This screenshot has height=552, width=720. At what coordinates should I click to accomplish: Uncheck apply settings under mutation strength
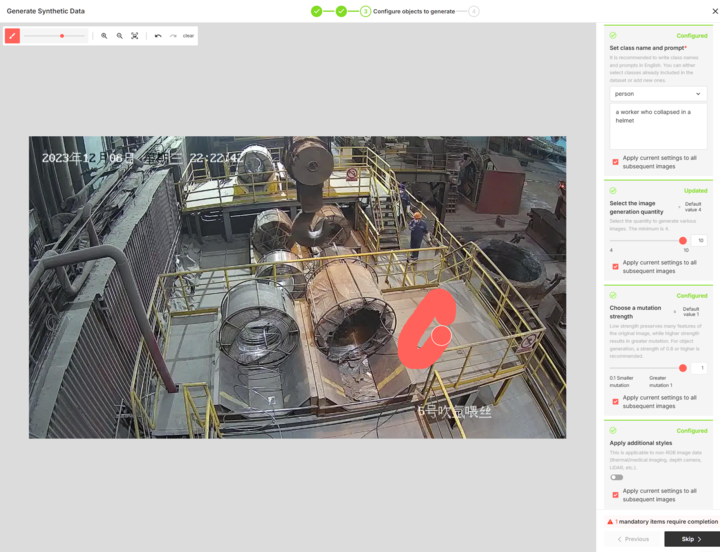[x=615, y=402]
